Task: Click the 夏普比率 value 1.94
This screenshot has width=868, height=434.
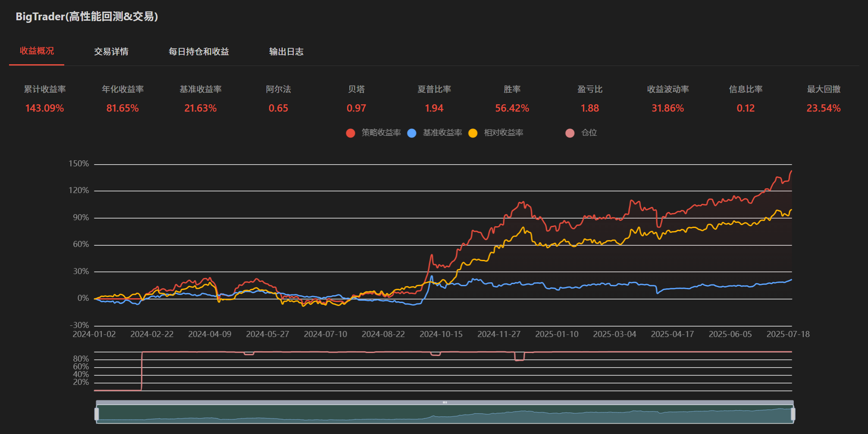Action: tap(434, 108)
